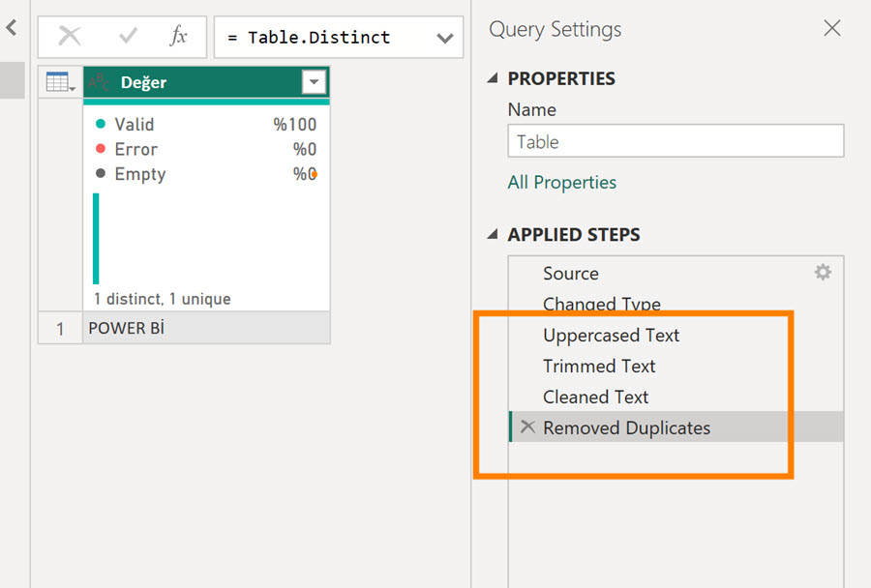Collapse the PROPERTIES section
871x588 pixels.
(x=494, y=78)
